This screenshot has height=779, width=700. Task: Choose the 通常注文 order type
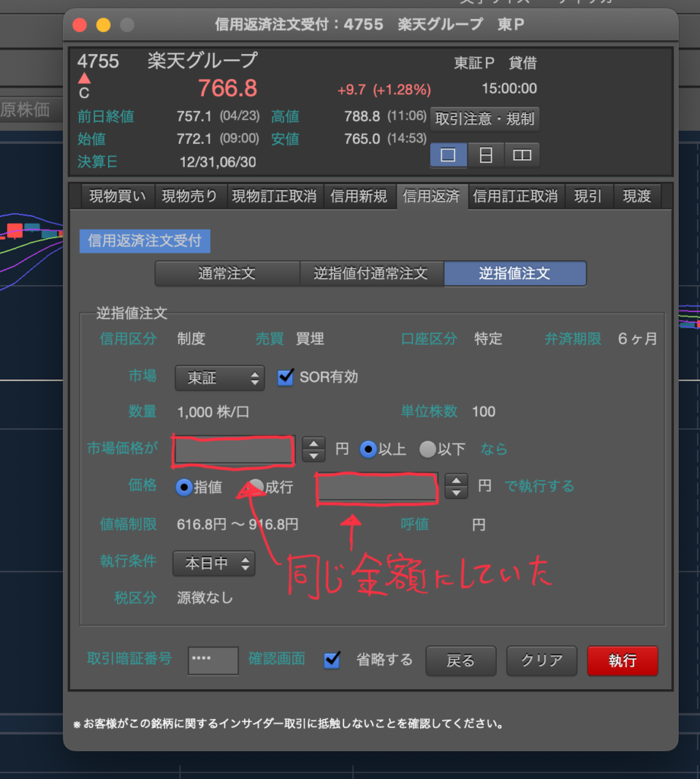pyautogui.click(x=227, y=273)
